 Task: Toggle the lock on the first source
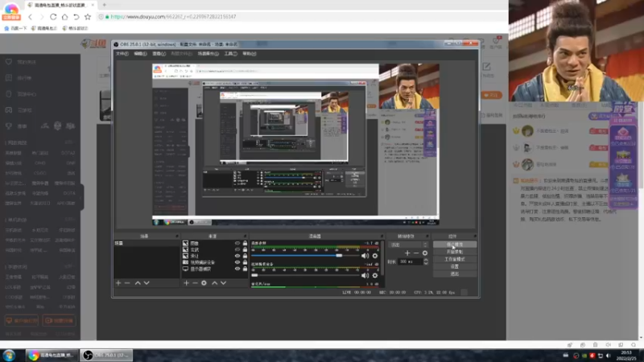[x=246, y=243]
